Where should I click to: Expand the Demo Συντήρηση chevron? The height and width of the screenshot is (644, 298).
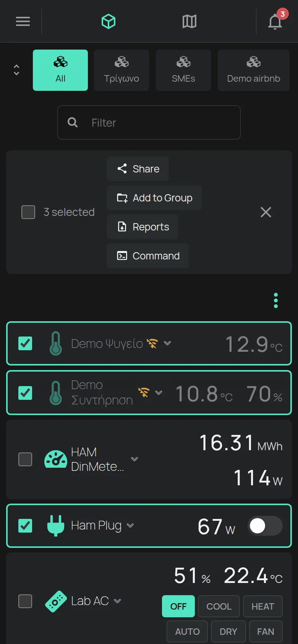(159, 393)
